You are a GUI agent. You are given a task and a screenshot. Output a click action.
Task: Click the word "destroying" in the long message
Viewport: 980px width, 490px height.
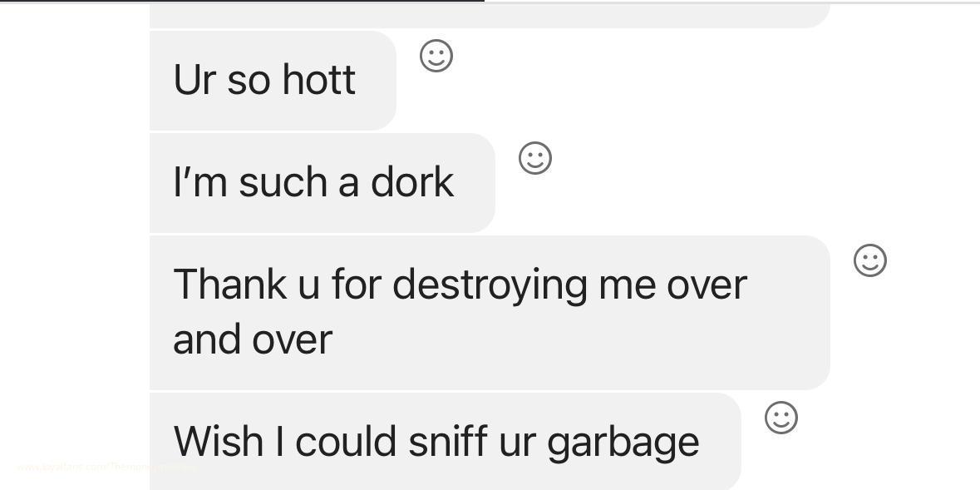(490, 285)
